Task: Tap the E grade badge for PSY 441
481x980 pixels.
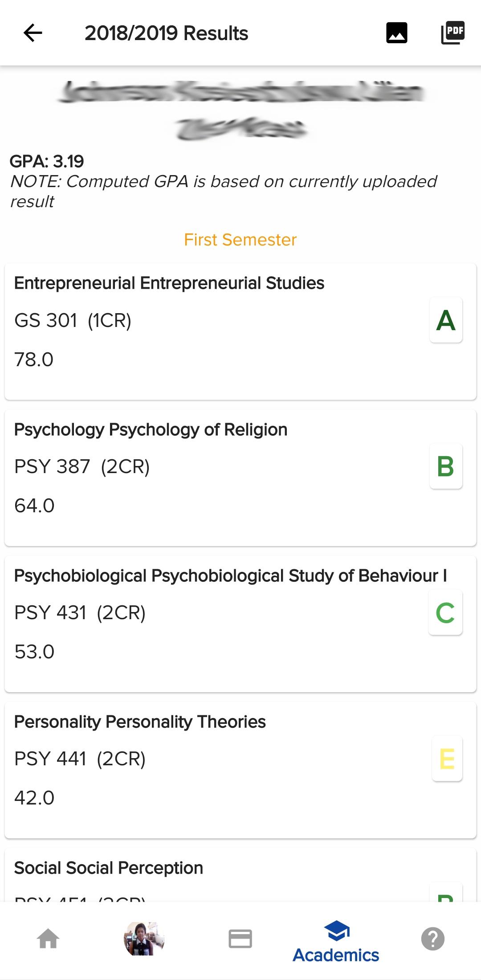Action: tap(447, 758)
